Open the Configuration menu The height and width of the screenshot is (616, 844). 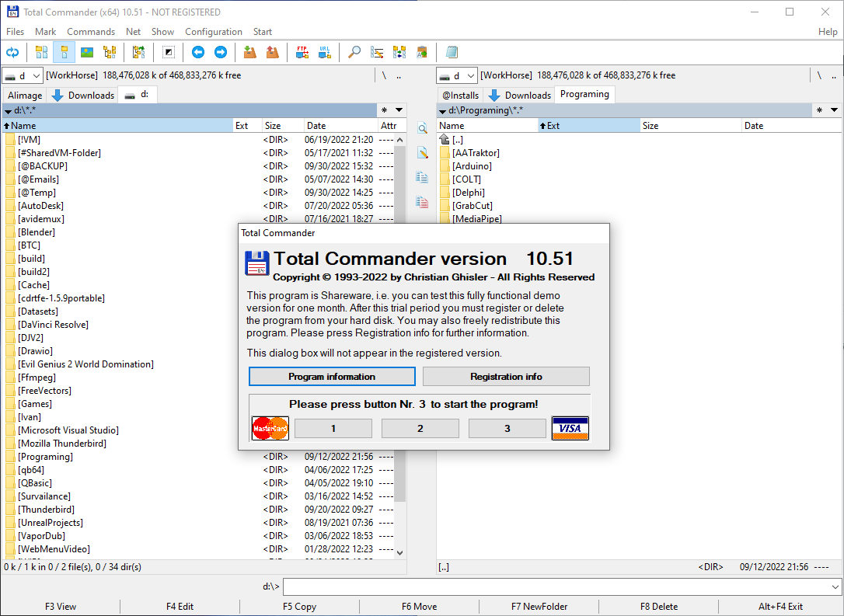click(214, 32)
